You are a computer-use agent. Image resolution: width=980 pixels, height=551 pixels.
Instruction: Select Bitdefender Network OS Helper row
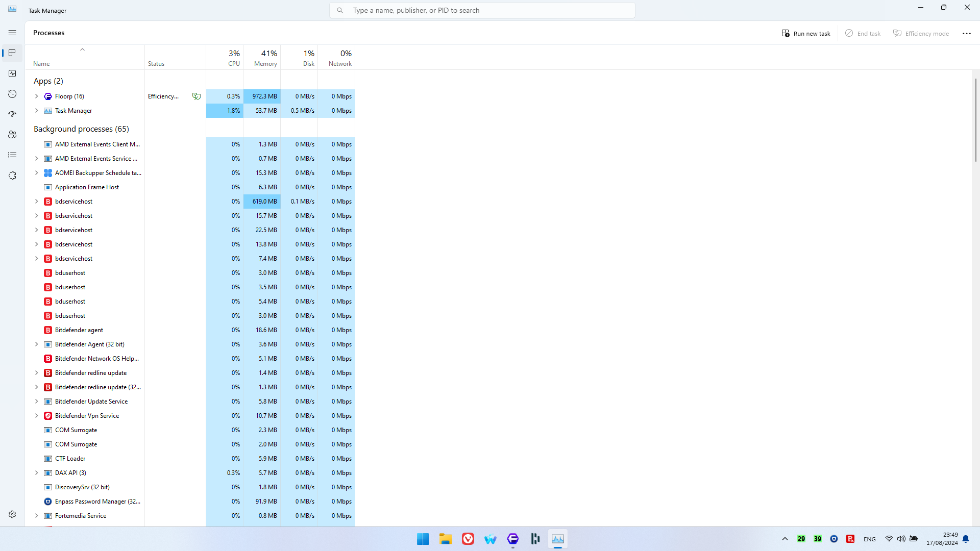click(190, 359)
